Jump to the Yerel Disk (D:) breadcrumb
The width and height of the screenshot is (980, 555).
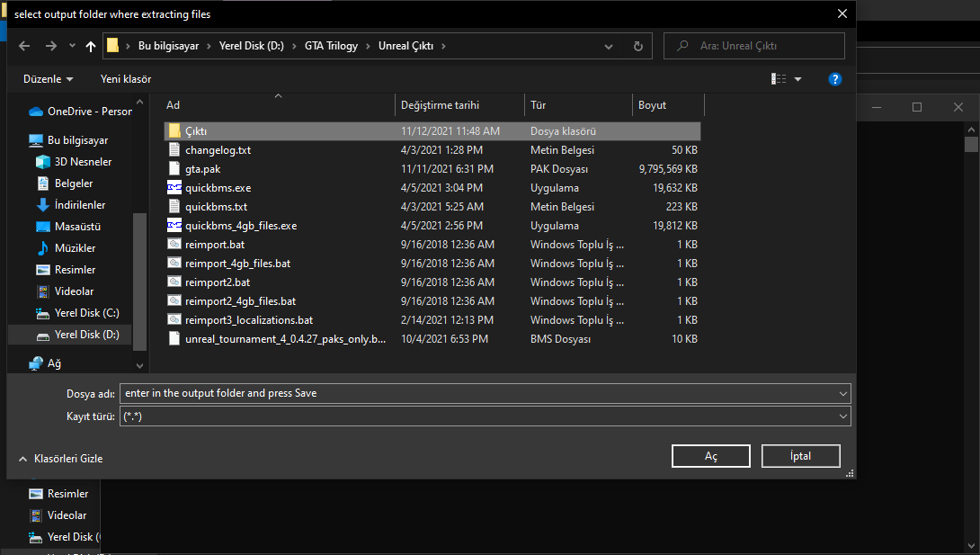tap(251, 46)
